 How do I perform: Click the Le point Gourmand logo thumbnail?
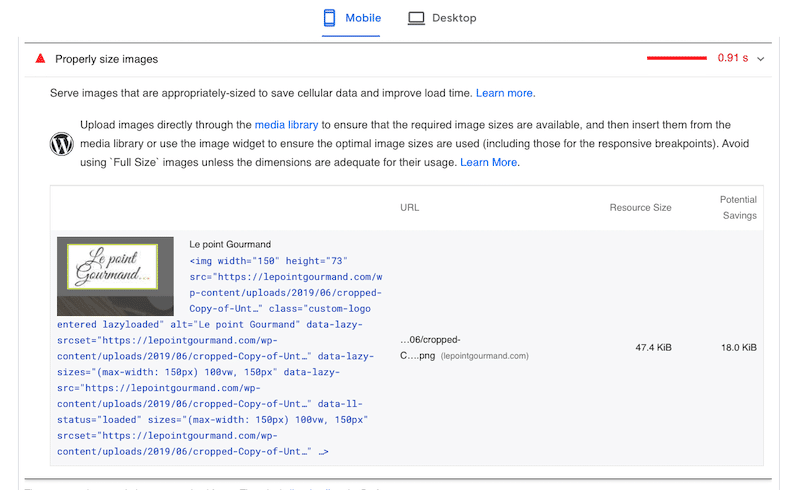point(115,276)
